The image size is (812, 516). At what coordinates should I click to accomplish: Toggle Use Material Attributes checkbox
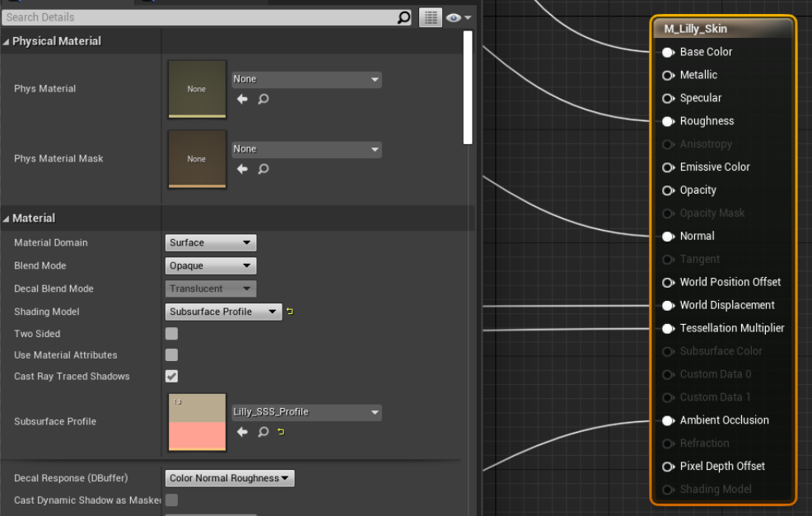tap(171, 355)
